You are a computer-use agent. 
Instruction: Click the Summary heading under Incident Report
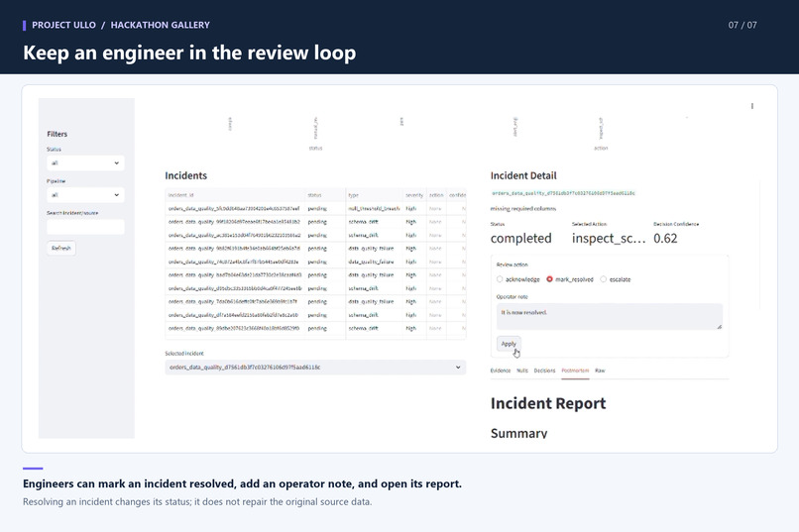[518, 433]
